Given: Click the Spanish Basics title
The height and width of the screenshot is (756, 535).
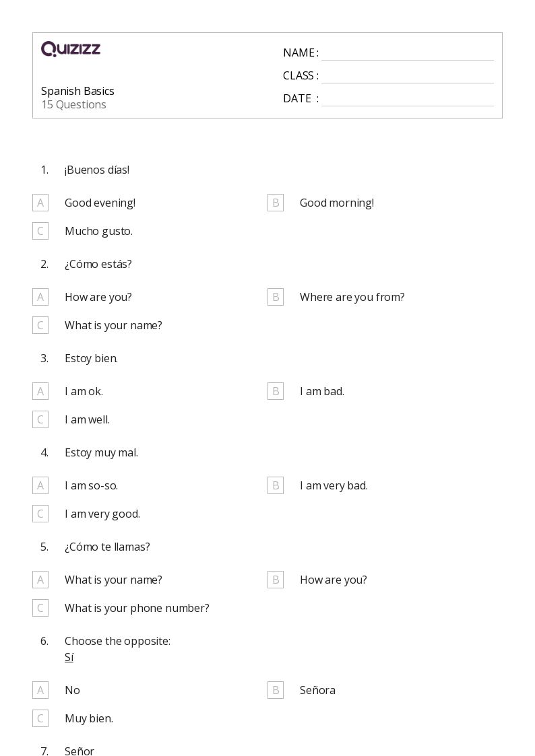Looking at the screenshot, I should click(x=77, y=91).
